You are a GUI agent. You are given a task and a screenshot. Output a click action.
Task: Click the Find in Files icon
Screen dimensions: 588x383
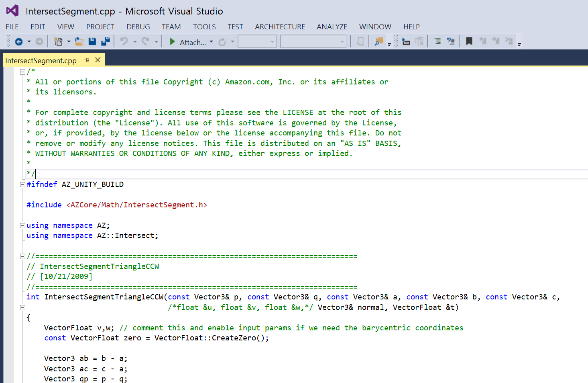point(378,42)
